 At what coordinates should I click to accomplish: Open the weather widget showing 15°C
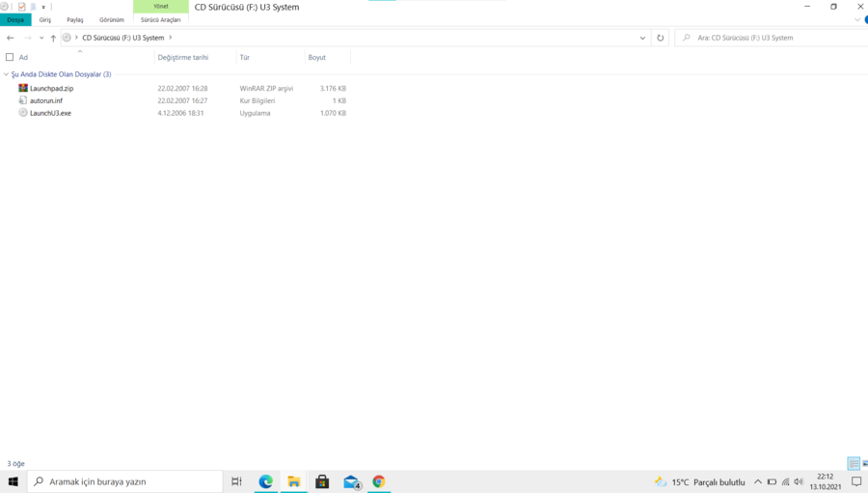point(700,482)
